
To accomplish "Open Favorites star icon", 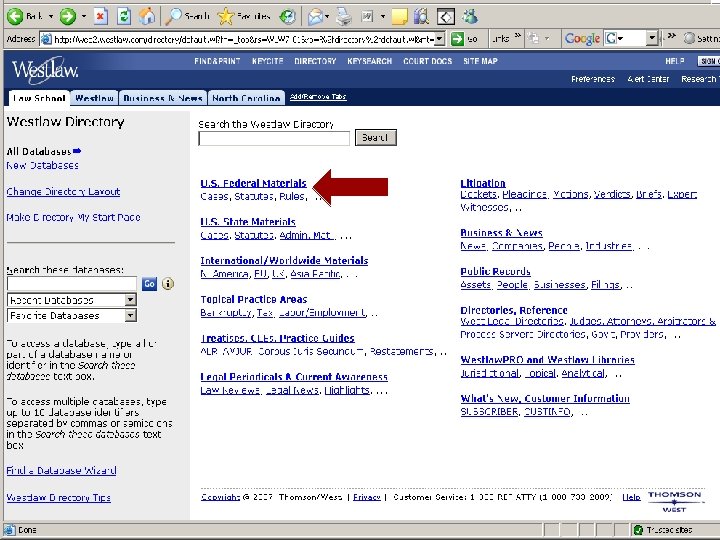I will pos(225,17).
